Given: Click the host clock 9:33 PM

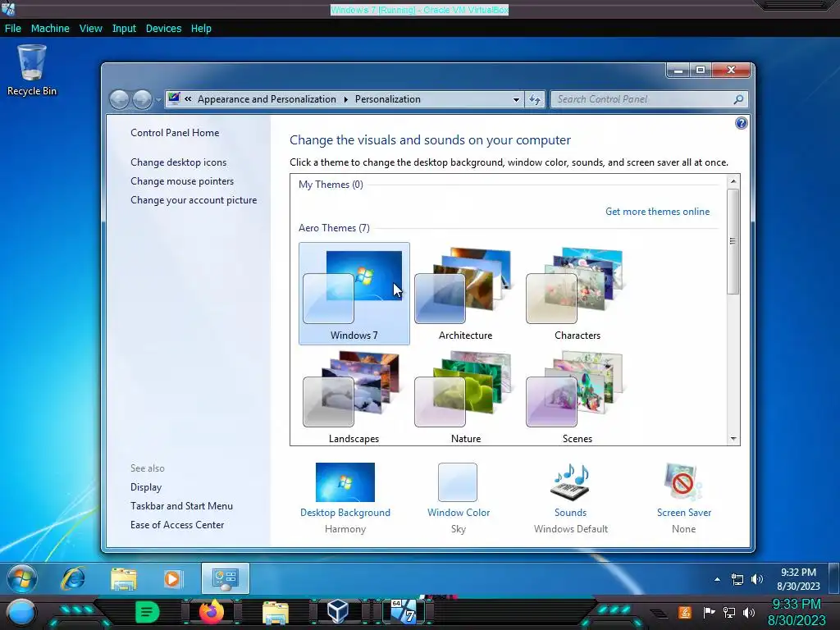Looking at the screenshot, I should (x=797, y=612).
